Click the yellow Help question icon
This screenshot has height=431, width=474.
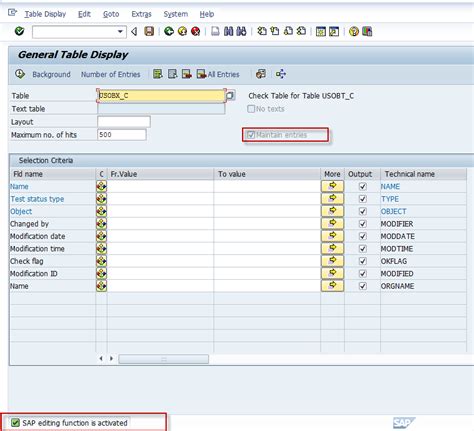(x=354, y=31)
